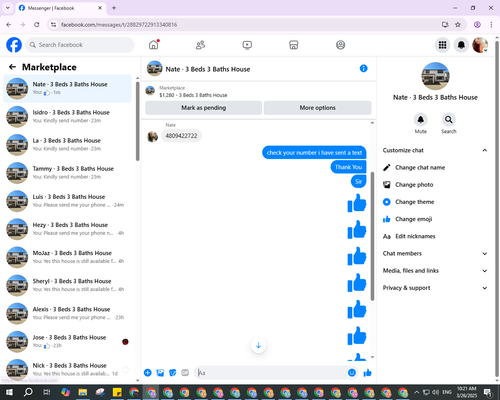This screenshot has height=400, width=500.
Task: Open the emoji picker in message box
Action: [352, 373]
